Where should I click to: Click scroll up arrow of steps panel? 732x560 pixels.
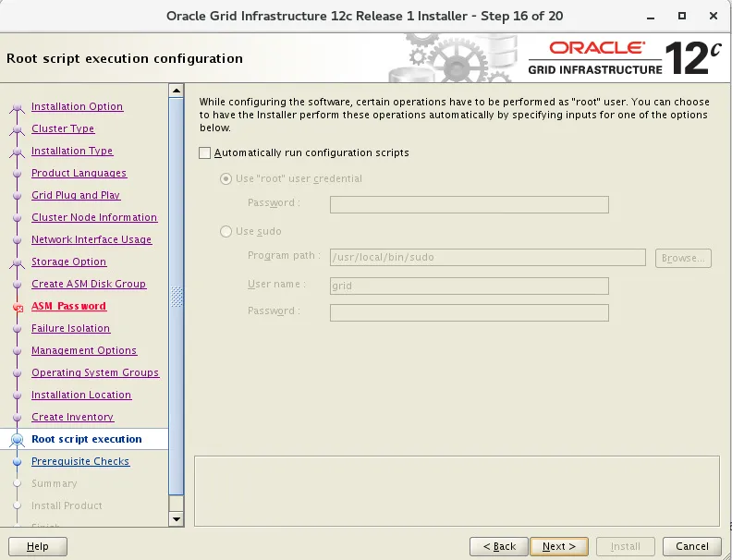tap(177, 91)
